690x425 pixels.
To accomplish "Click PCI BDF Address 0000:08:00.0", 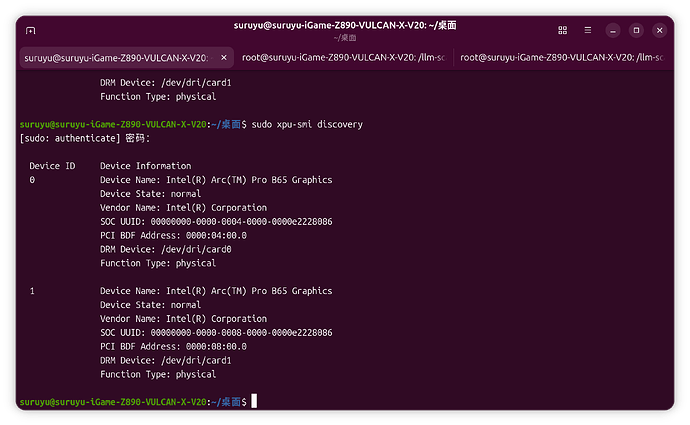I will [173, 346].
